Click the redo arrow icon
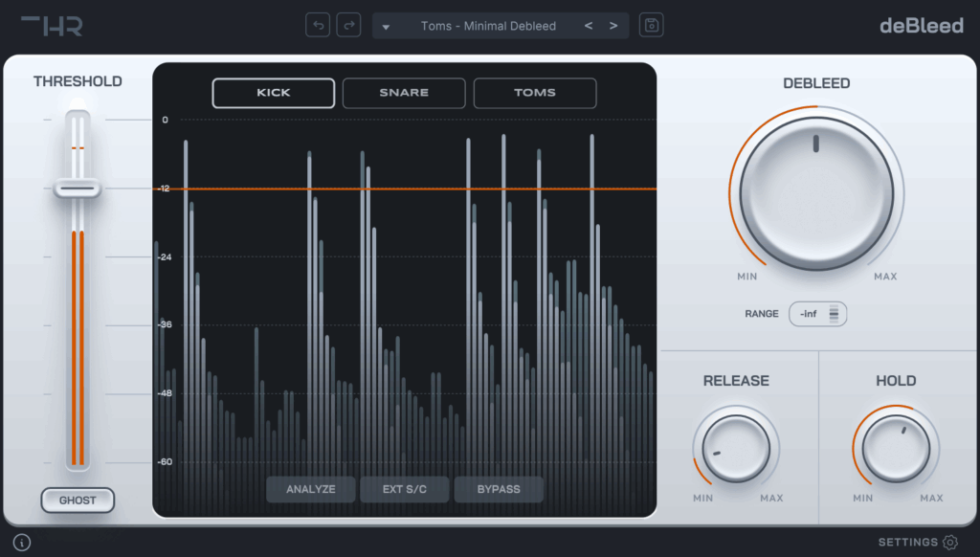The width and height of the screenshot is (980, 557). point(350,25)
